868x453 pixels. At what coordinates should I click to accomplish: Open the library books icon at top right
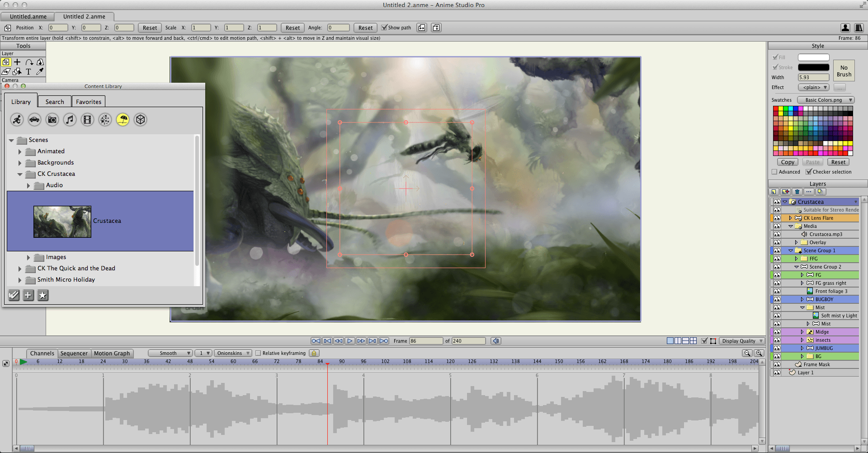tap(859, 28)
